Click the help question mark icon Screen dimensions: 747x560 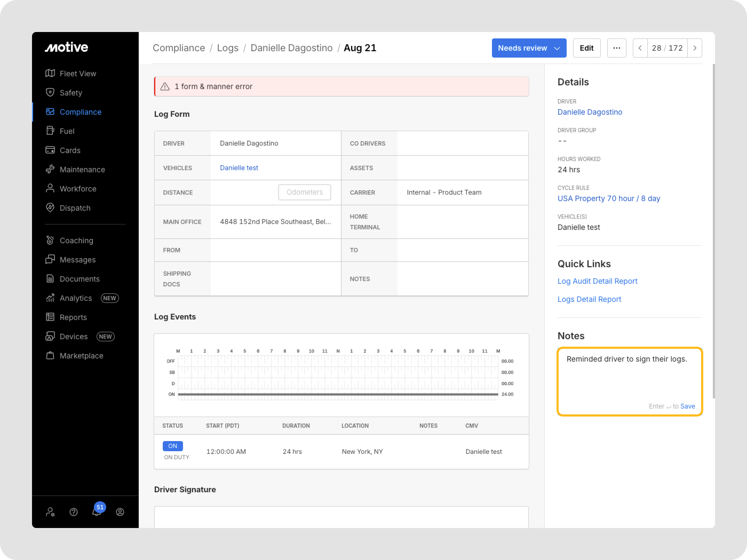point(74,512)
